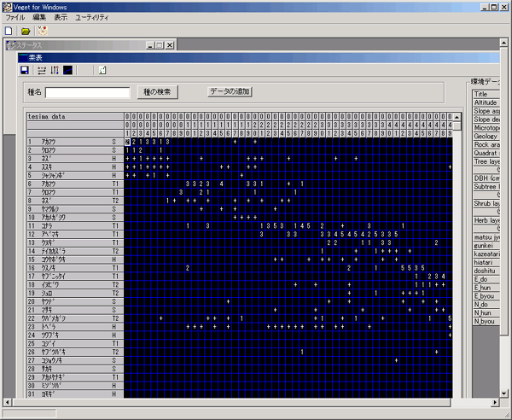Open the 表示 menu
The image size is (512, 420).
coord(61,17)
